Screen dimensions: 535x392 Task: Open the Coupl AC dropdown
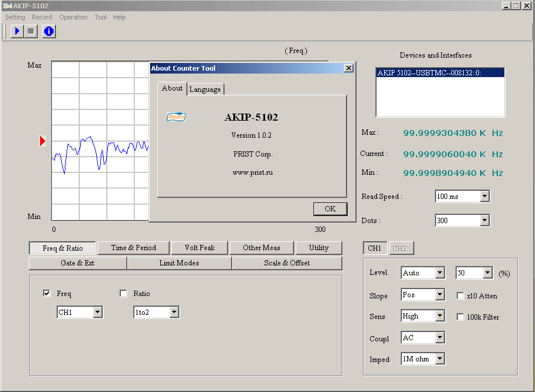tap(440, 338)
